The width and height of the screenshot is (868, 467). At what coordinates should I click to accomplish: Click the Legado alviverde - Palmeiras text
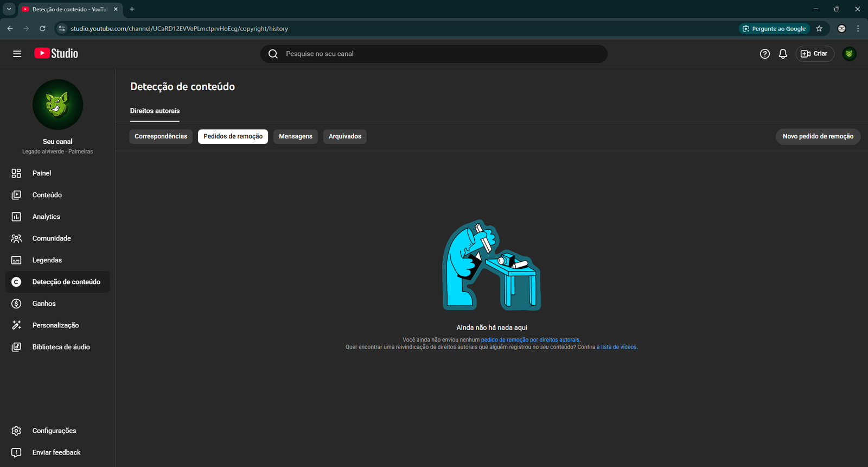58,152
